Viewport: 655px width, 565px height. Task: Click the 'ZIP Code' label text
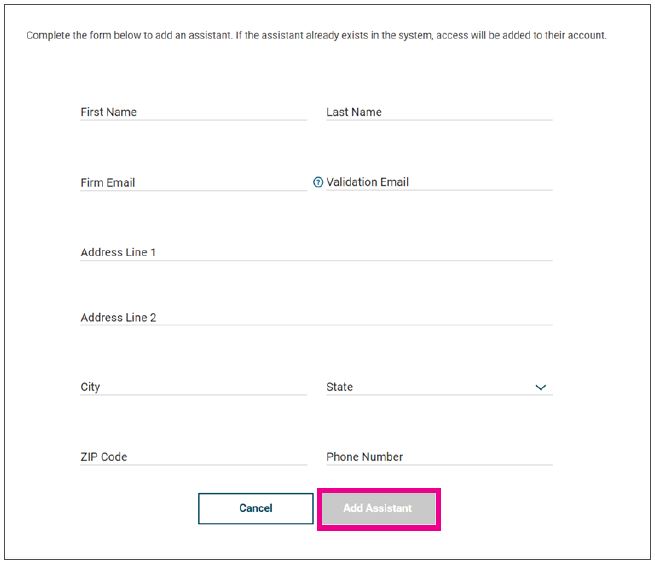point(104,457)
